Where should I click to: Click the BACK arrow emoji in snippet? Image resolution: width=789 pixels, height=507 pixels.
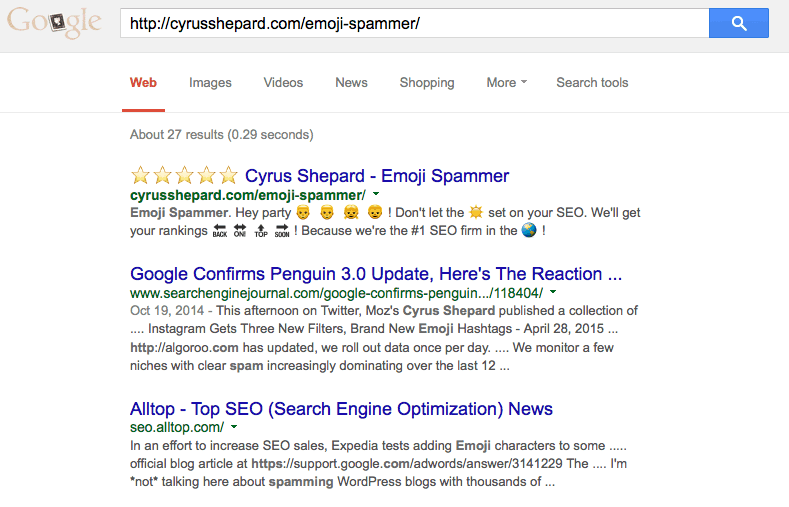[220, 231]
